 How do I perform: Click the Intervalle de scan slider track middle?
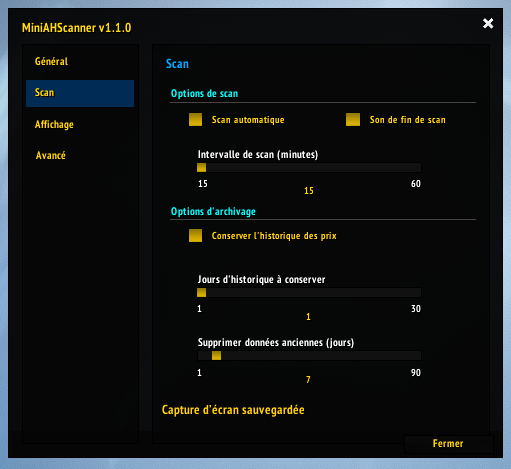click(309, 167)
